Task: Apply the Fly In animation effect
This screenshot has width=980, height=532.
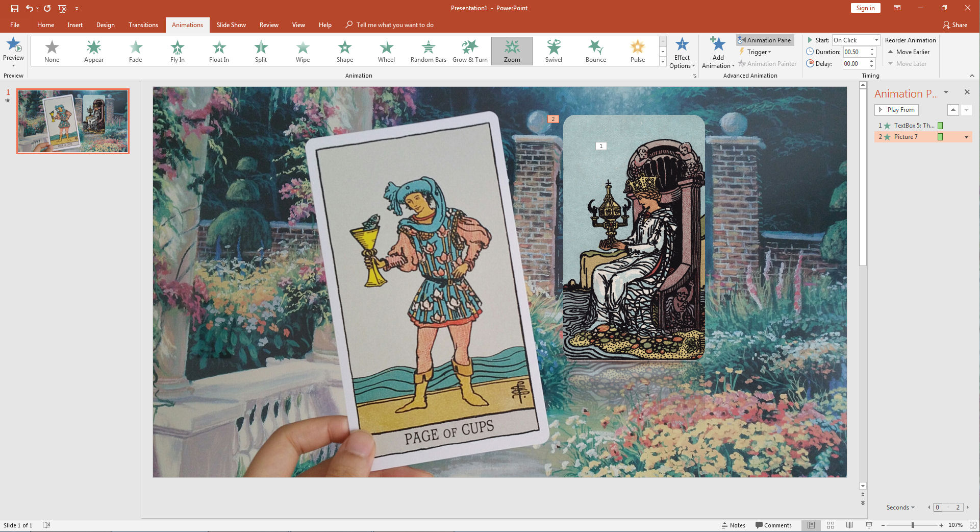Action: [x=177, y=51]
